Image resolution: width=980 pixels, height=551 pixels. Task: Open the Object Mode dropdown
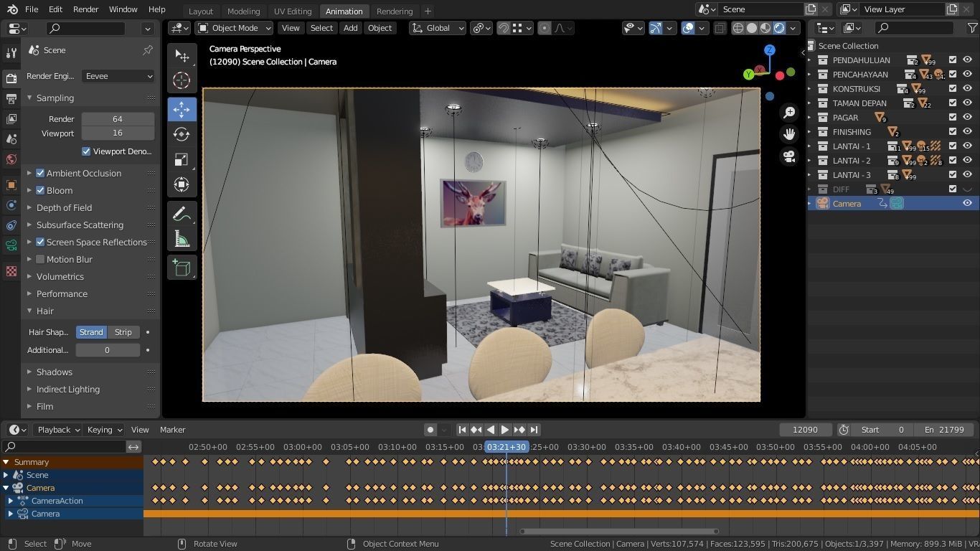[235, 28]
